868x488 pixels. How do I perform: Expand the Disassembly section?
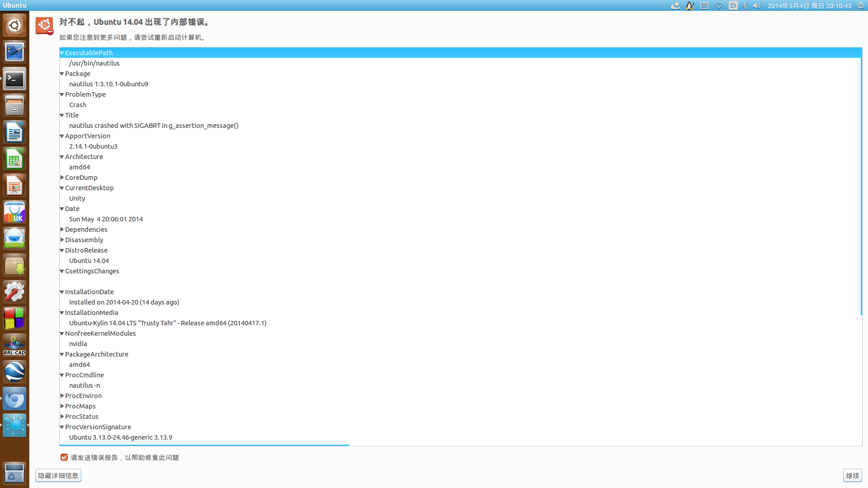tap(62, 240)
